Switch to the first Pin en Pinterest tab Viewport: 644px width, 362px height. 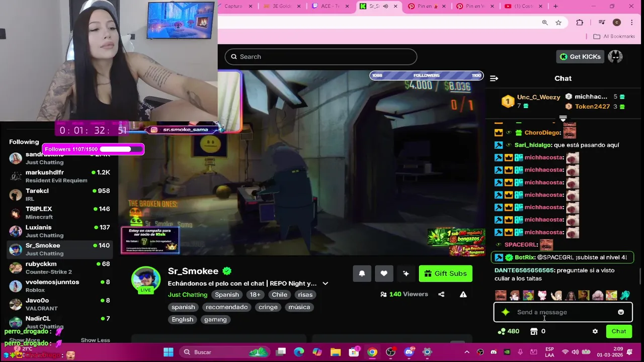[426, 6]
